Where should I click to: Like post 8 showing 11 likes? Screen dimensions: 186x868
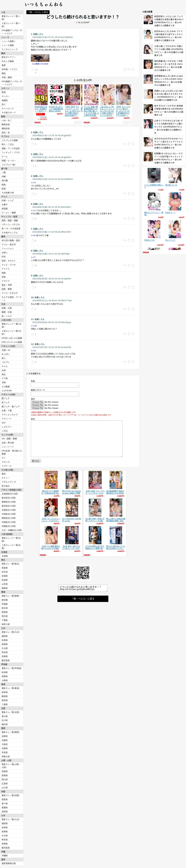pos(33,265)
